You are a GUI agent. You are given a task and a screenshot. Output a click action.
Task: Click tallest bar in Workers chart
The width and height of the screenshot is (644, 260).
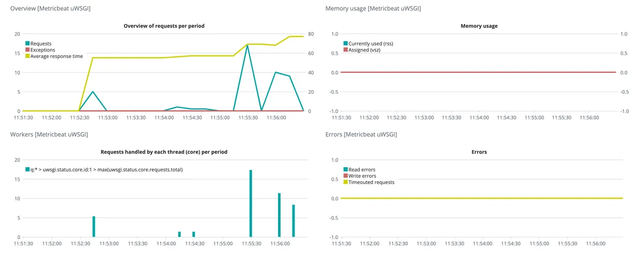[x=251, y=204]
